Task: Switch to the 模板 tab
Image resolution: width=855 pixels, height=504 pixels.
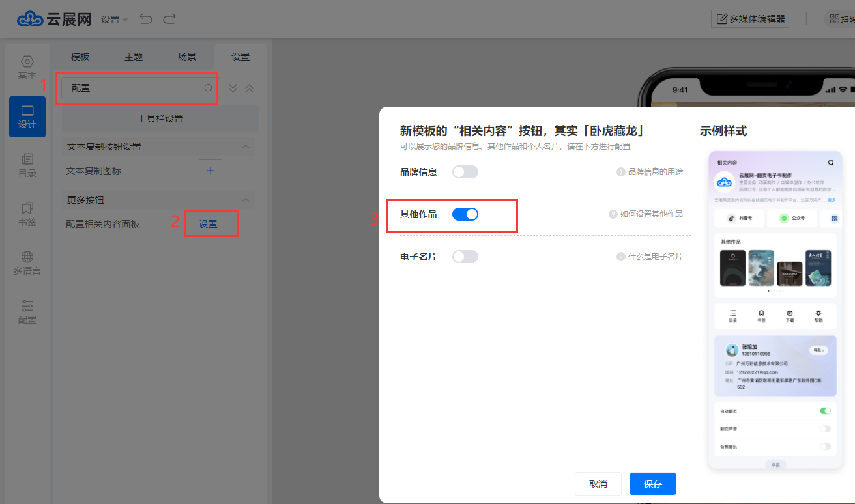Action: click(x=80, y=57)
